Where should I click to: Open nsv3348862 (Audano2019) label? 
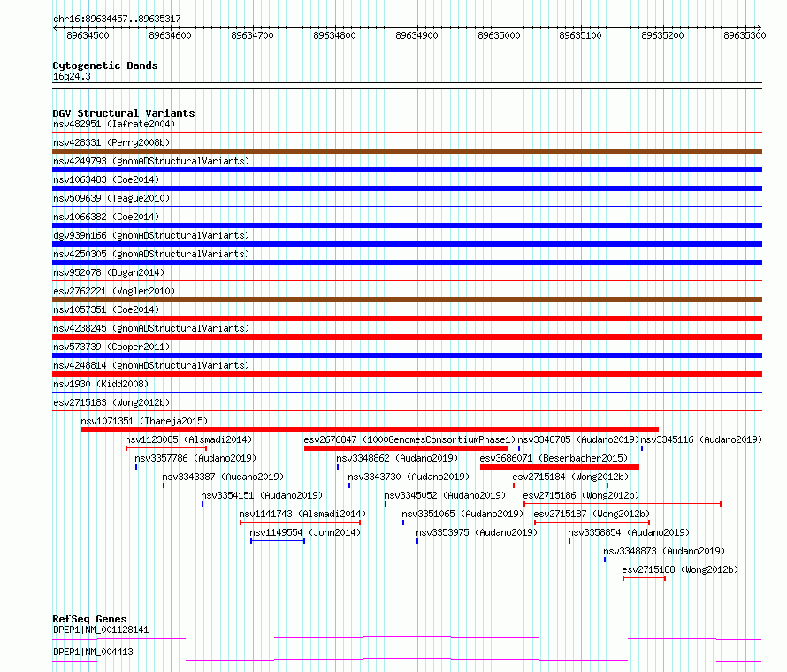coord(397,458)
